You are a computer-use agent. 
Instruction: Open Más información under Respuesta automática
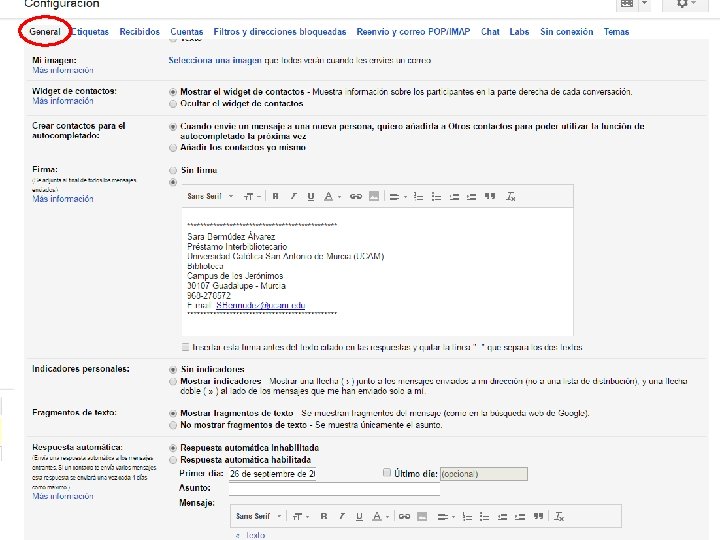coord(63,496)
